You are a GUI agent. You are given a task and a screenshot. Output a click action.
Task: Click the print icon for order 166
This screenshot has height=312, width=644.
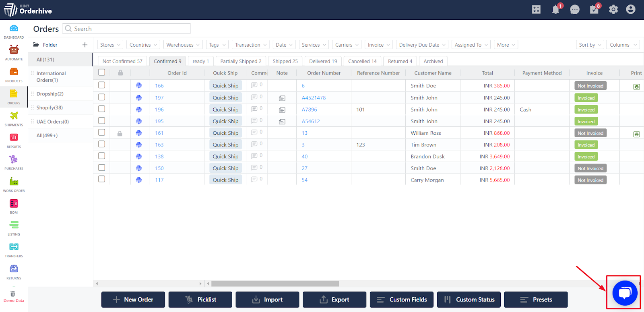click(636, 87)
